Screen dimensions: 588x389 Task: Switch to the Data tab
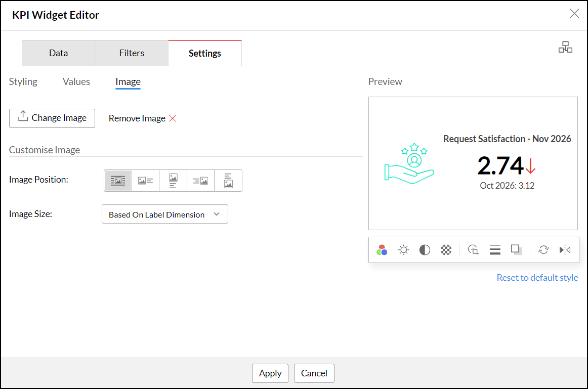(59, 53)
